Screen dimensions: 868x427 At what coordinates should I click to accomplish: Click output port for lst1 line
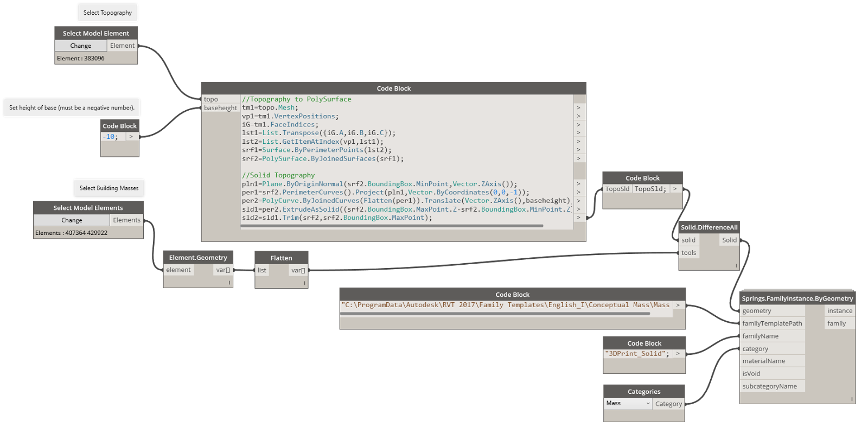click(x=579, y=133)
